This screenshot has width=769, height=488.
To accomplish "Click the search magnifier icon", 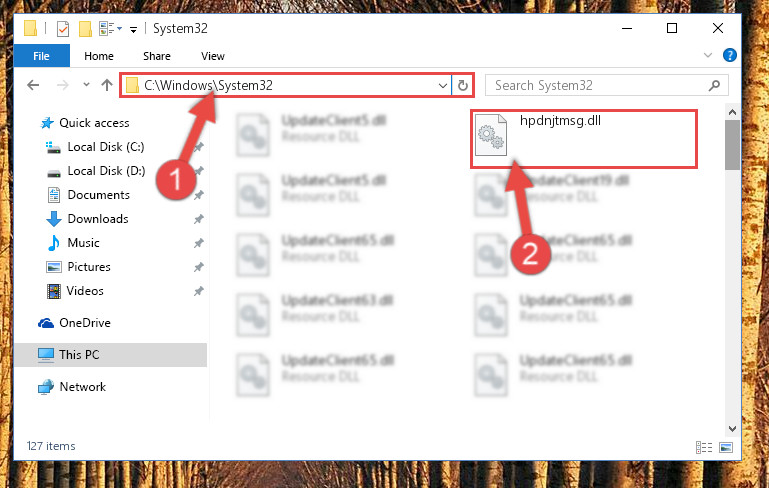I will [715, 85].
